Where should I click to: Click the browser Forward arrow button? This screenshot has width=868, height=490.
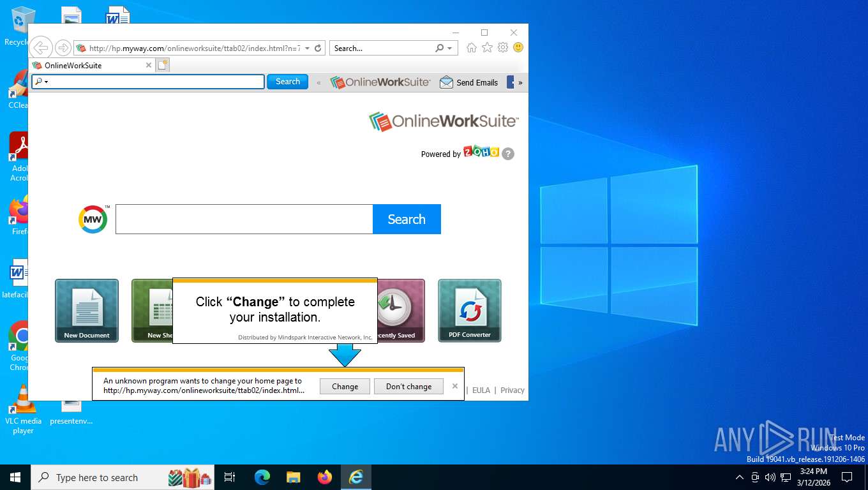63,48
